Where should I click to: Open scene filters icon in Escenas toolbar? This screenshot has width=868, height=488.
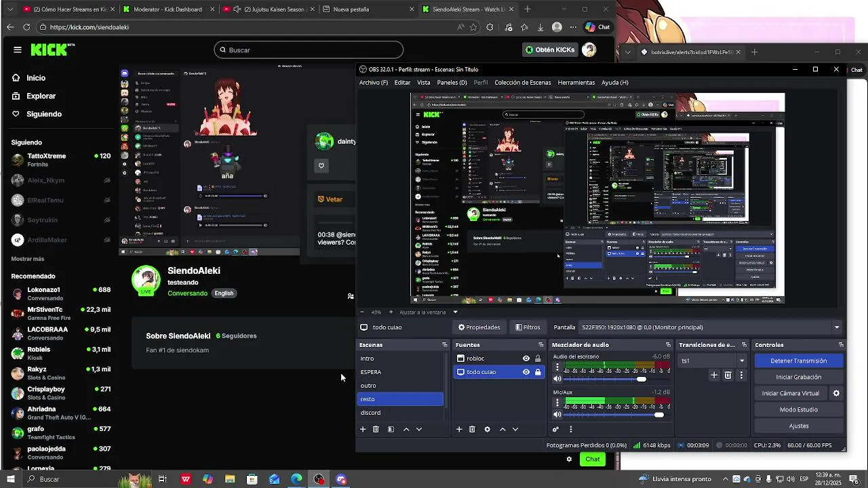(x=391, y=429)
